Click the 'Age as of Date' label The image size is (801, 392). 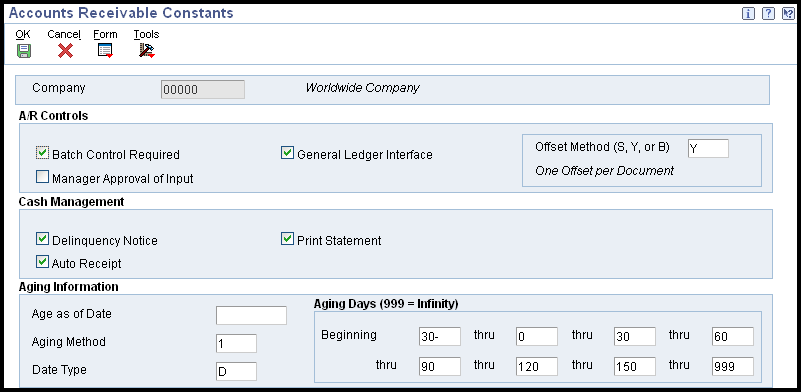72,314
